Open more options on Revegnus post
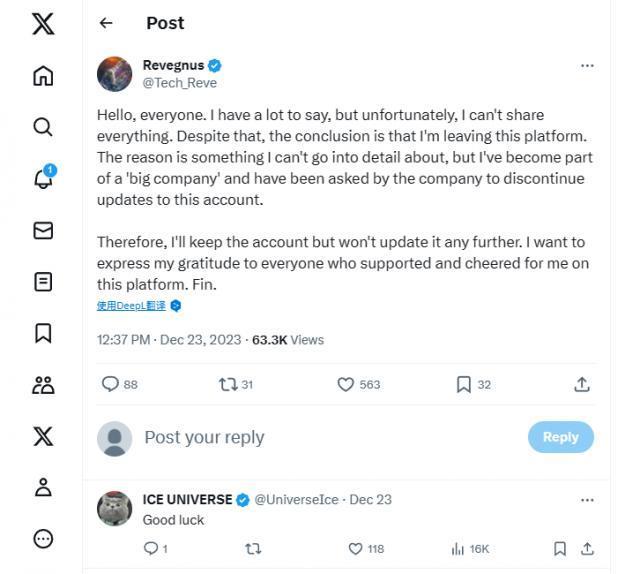The image size is (640, 574). [x=587, y=66]
